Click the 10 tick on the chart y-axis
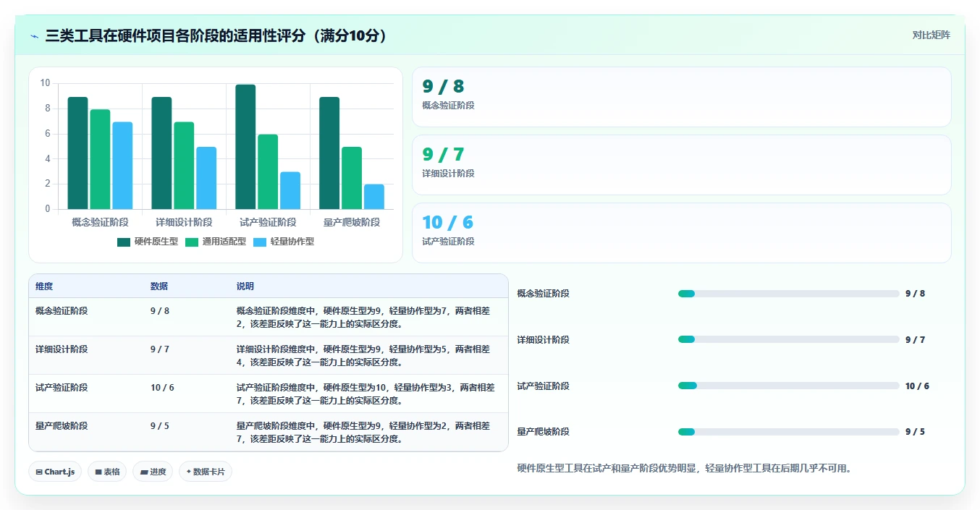The image size is (980, 510). coord(45,83)
